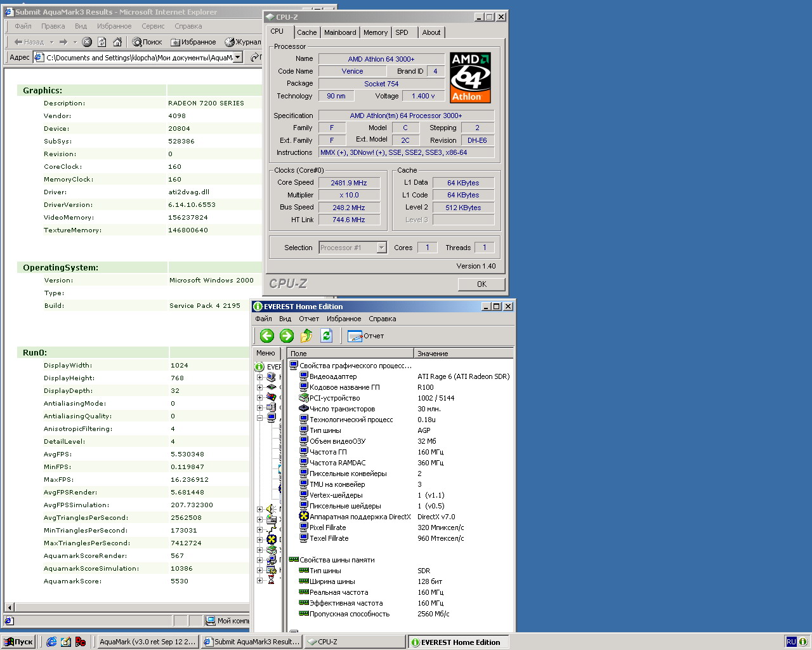Click the red quick launch icon in taskbar

(81, 642)
